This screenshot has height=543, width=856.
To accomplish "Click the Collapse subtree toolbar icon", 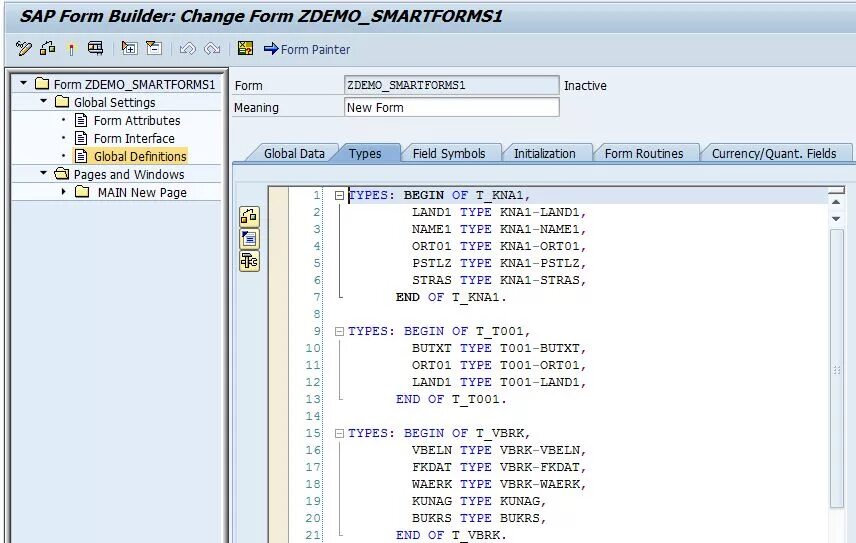I will click(154, 48).
